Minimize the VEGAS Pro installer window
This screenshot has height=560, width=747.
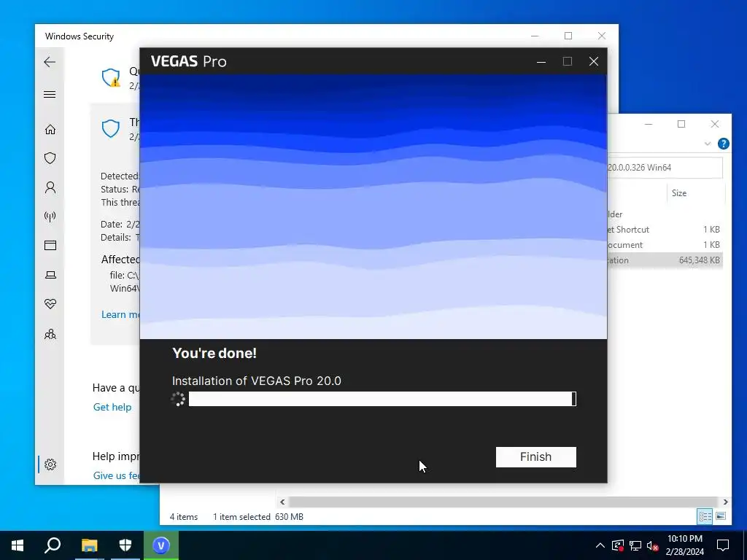(x=541, y=61)
